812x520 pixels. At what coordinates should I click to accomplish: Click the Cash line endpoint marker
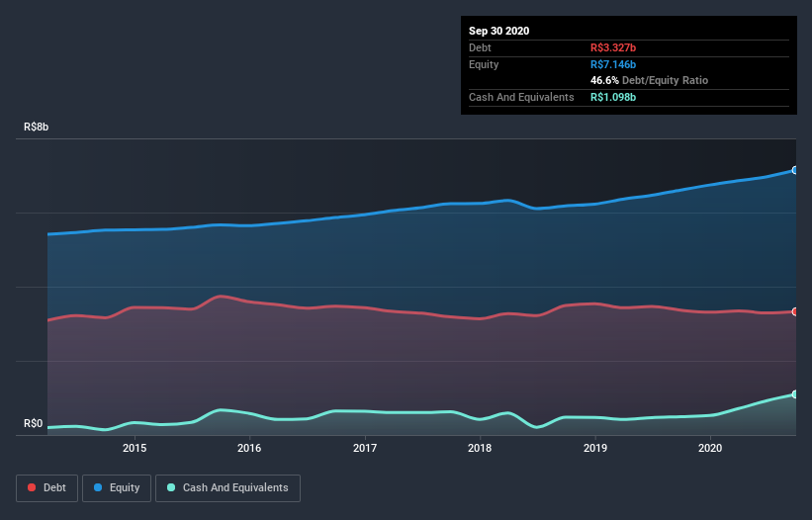[x=795, y=394]
